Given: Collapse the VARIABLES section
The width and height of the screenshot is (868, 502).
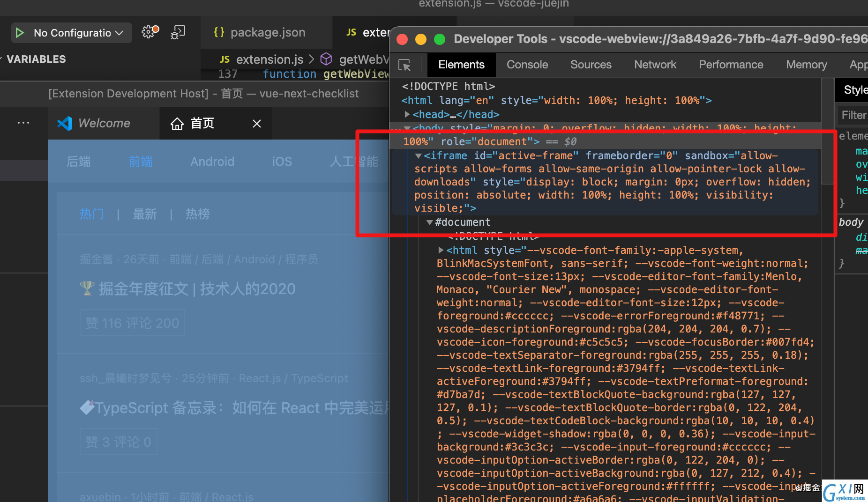Looking at the screenshot, I should click(36, 59).
